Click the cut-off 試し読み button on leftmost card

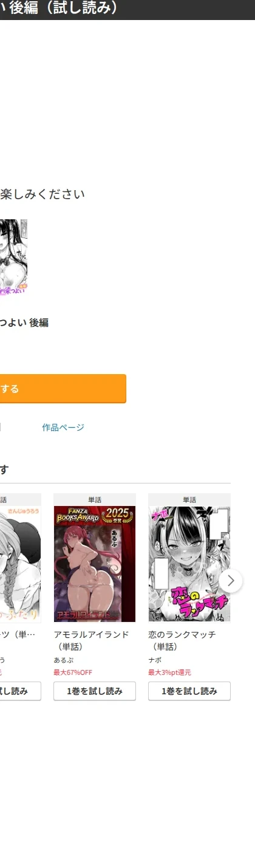tap(20, 691)
